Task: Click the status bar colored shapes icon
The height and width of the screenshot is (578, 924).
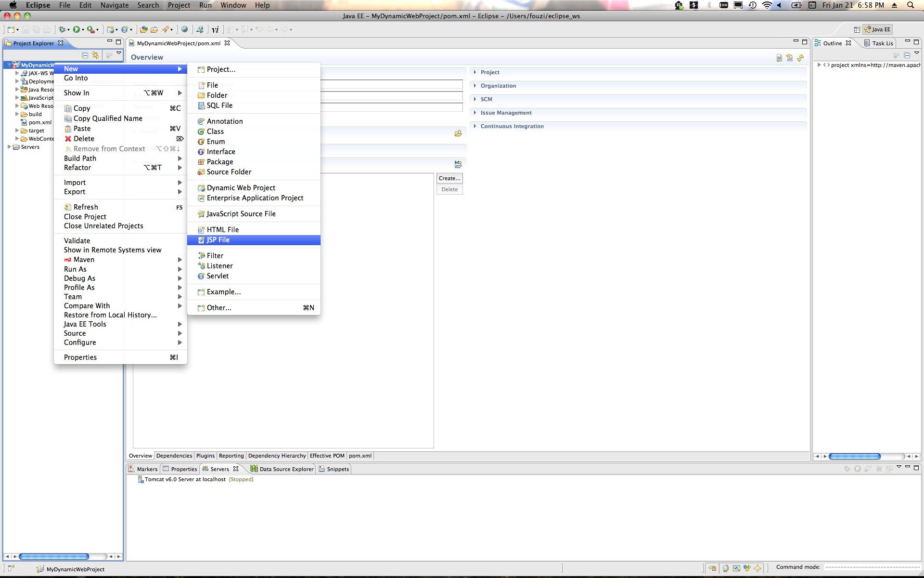Action: click(747, 568)
